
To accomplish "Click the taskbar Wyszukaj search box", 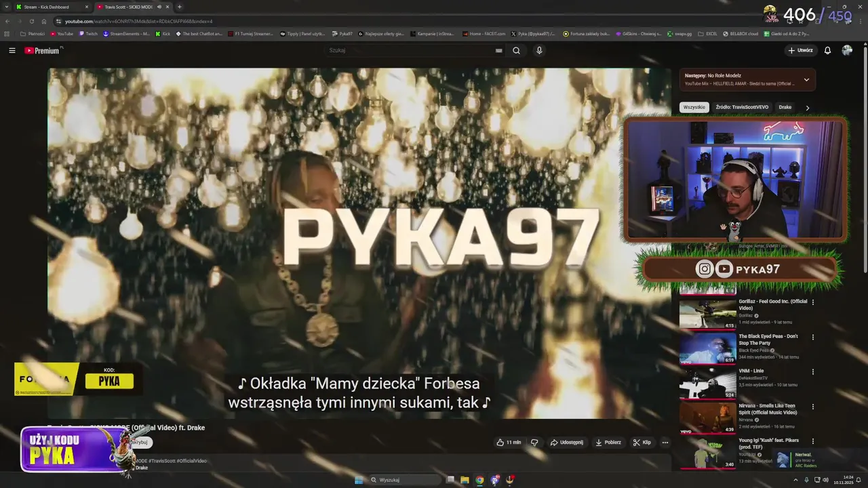I will [x=405, y=480].
